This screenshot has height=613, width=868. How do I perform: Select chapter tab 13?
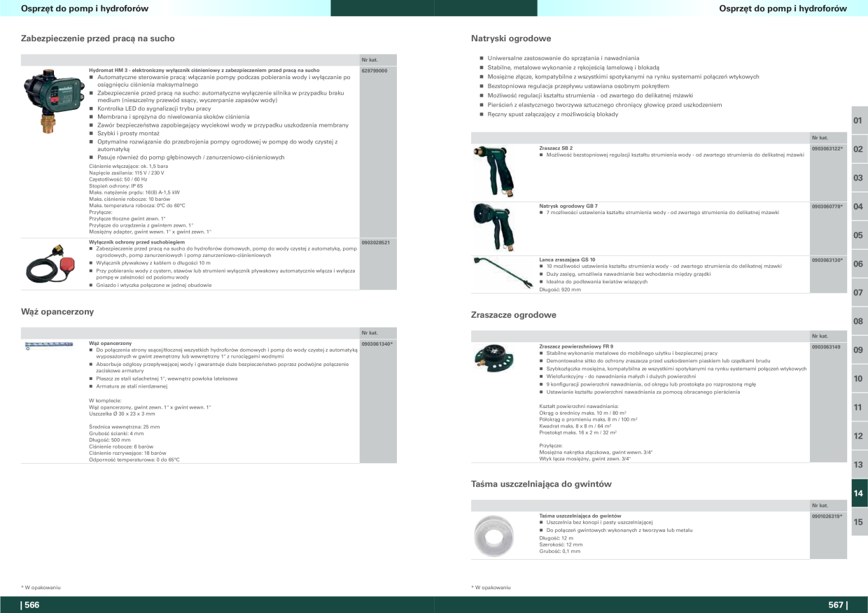click(x=860, y=465)
